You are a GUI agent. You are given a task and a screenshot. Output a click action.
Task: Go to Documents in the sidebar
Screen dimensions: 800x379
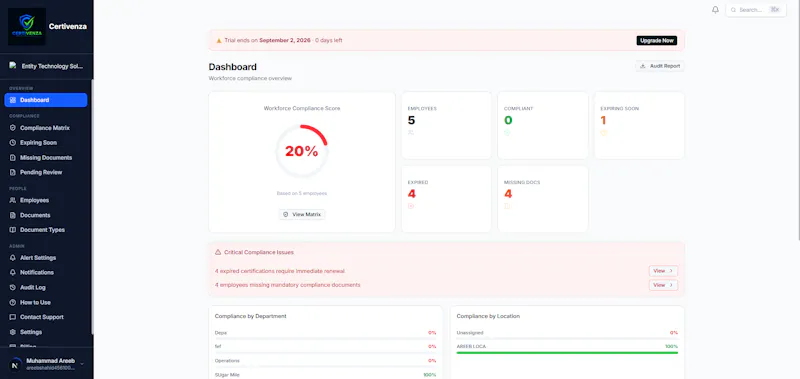(x=46, y=215)
